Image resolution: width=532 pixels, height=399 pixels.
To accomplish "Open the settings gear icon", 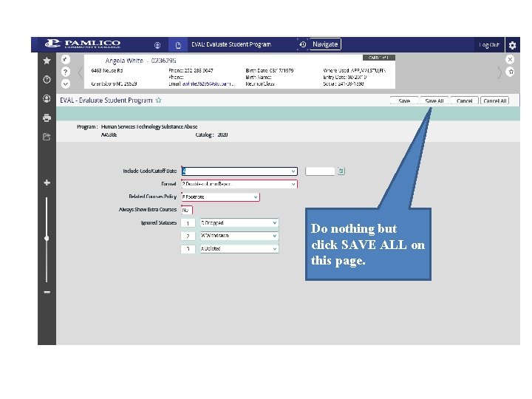I will coord(512,45).
